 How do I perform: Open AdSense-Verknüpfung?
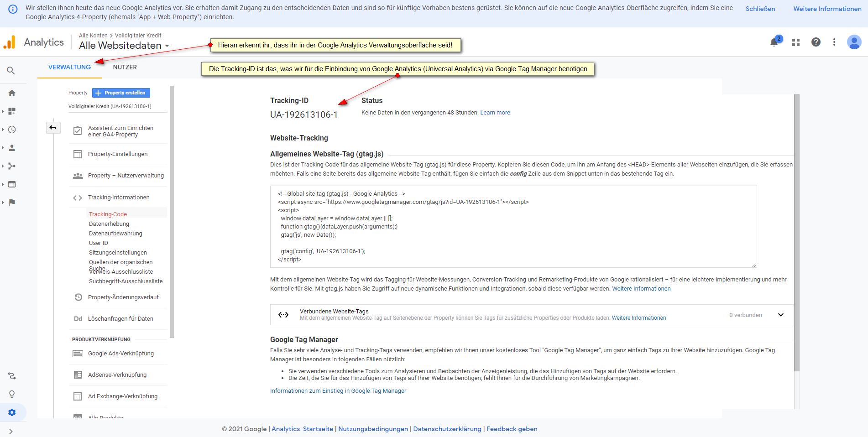coord(118,375)
